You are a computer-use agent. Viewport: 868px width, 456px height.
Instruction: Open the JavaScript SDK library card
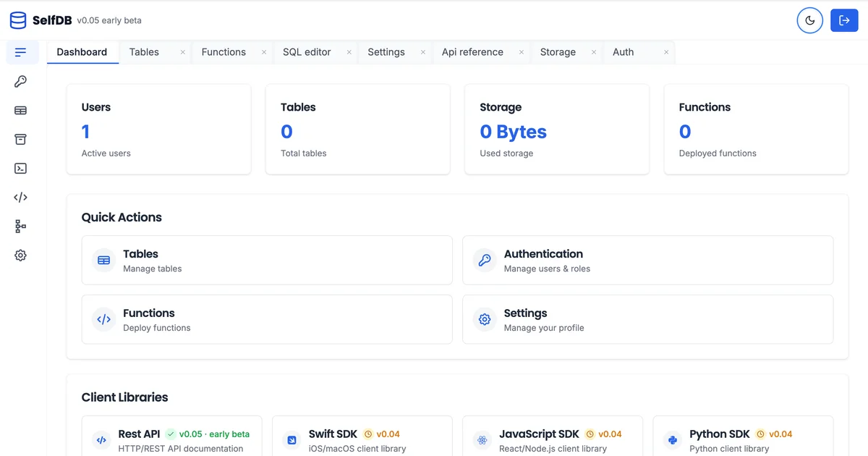coord(553,436)
